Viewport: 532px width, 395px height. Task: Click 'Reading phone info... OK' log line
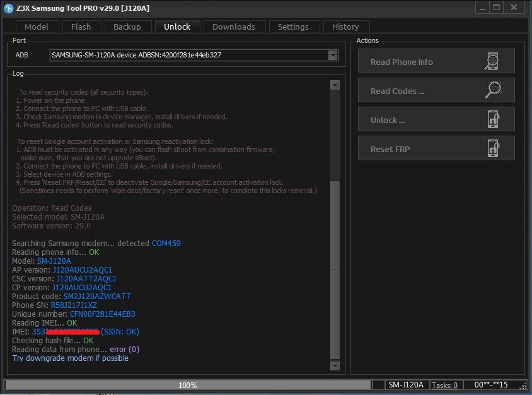pos(55,252)
